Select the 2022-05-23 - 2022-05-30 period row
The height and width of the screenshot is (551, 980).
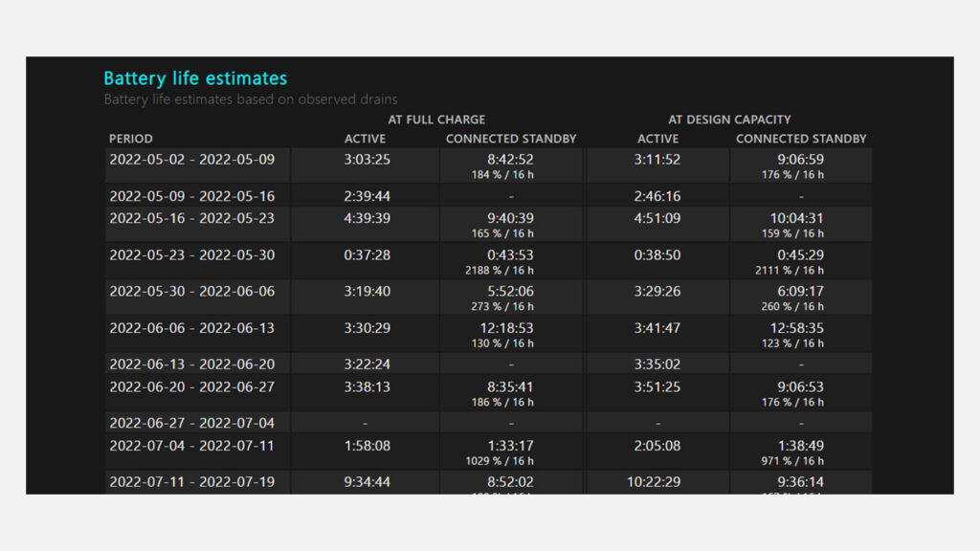pos(191,255)
